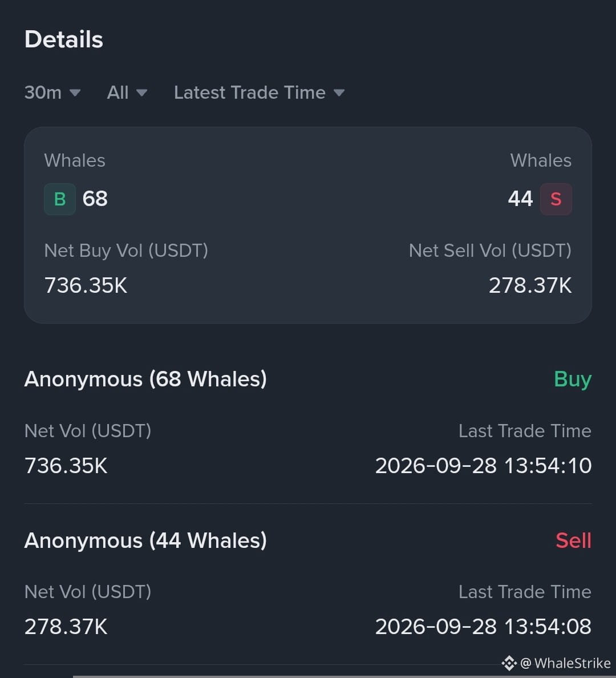616x678 pixels.
Task: Click trade time 2026-09-28 13:54:10
Action: [x=483, y=466]
